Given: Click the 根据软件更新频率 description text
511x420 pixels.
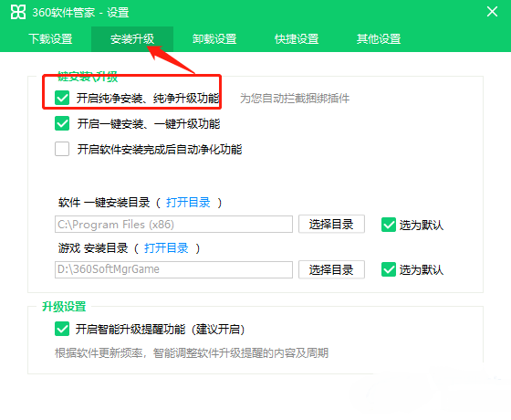Looking at the screenshot, I should [192, 352].
